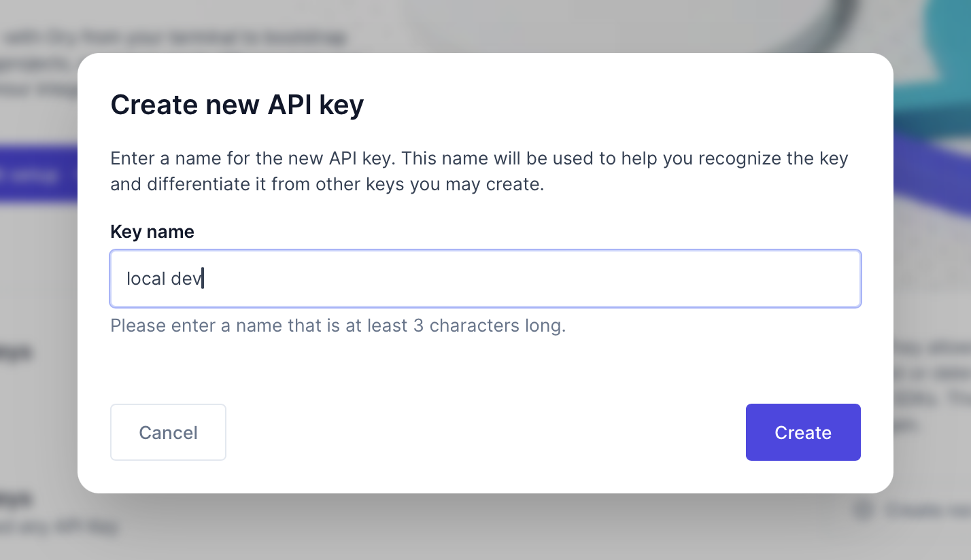Click the Cancel button
971x560 pixels.
click(168, 432)
